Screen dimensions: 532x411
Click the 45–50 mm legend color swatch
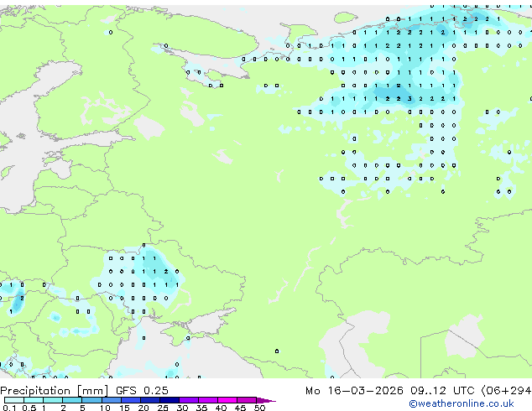247,400
